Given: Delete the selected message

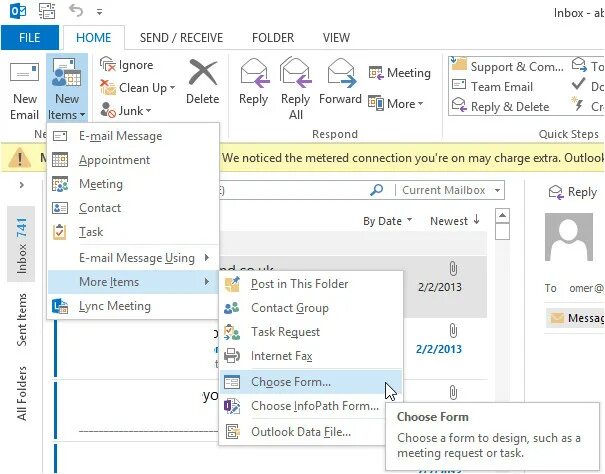Looking at the screenshot, I should (x=202, y=82).
